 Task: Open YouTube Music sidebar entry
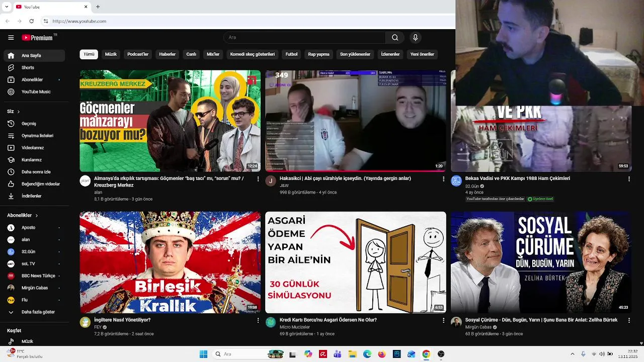pos(34,92)
